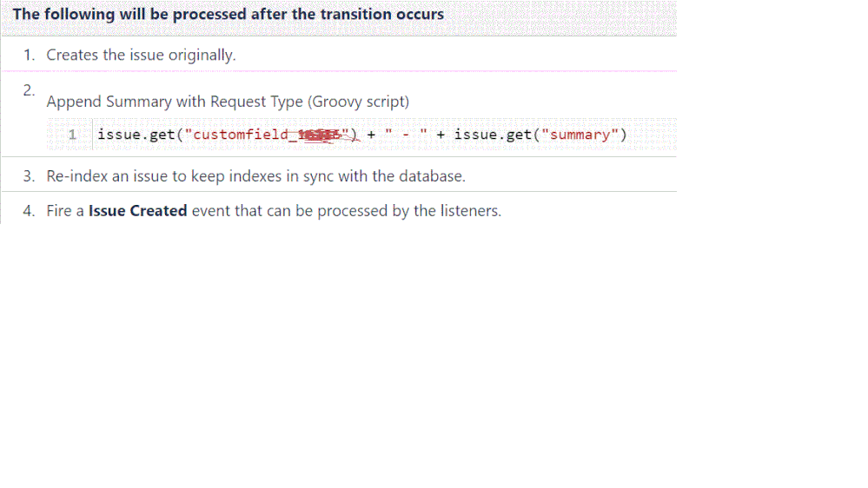Click the number 3 list marker
868x488 pixels.
point(29,176)
